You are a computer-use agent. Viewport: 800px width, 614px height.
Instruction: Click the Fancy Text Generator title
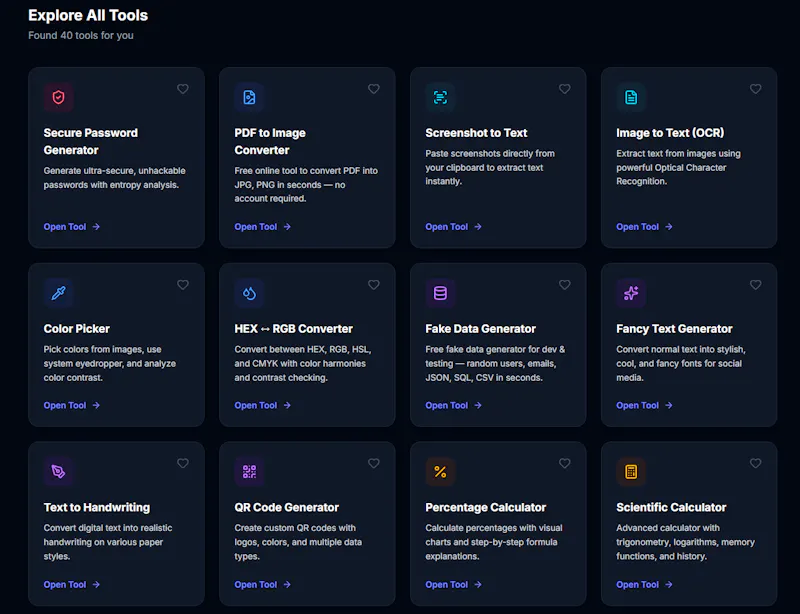tap(674, 329)
